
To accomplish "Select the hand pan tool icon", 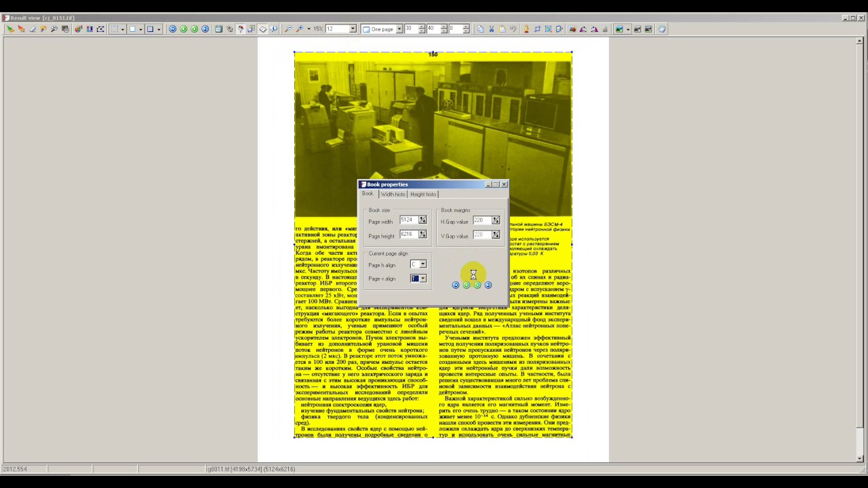I will (x=662, y=29).
